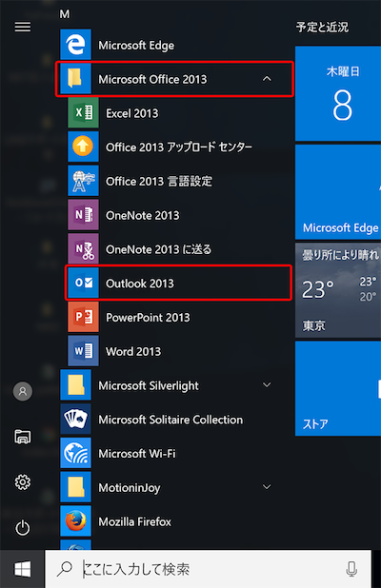Image resolution: width=381 pixels, height=588 pixels.
Task: Collapse the Microsoft Office 2013 folder chevron
Action: click(x=267, y=79)
